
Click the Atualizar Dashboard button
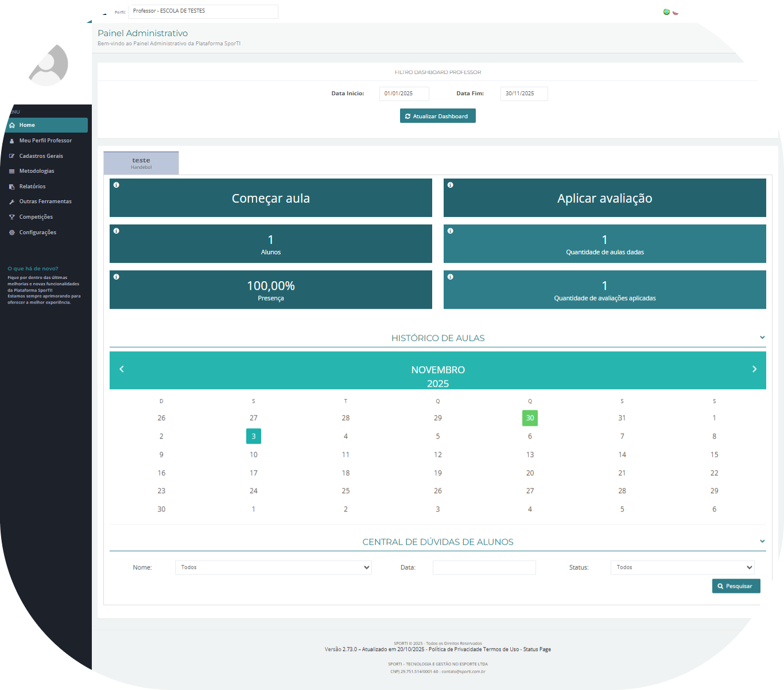tap(437, 116)
